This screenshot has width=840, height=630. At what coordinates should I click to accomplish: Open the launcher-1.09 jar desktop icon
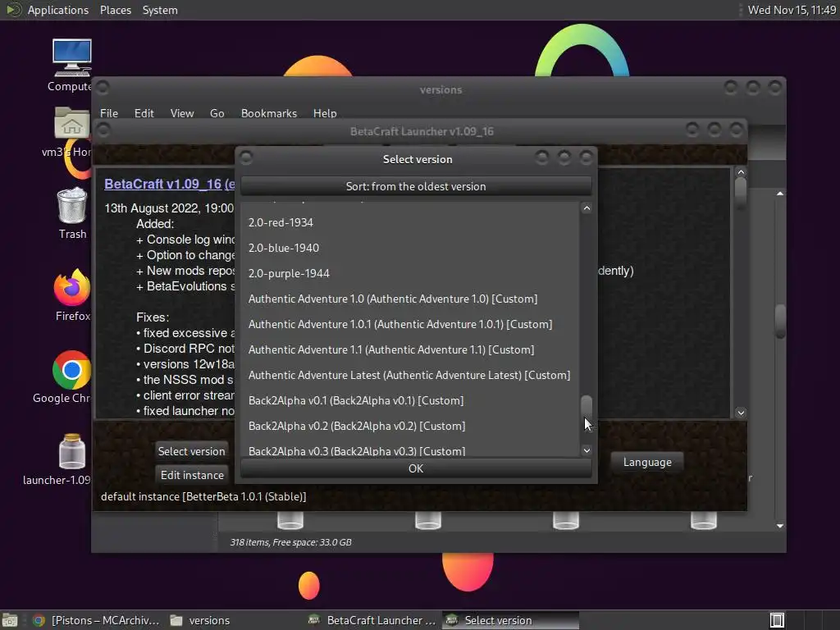[x=71, y=459]
